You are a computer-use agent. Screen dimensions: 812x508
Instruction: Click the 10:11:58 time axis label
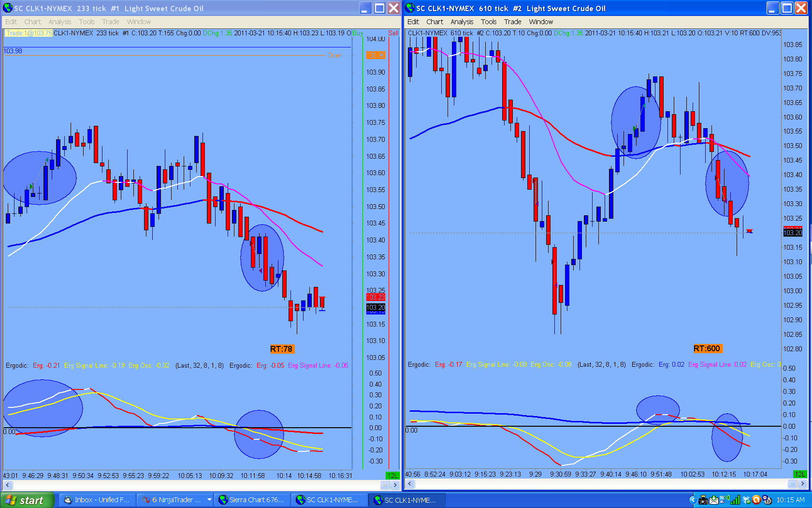click(252, 476)
